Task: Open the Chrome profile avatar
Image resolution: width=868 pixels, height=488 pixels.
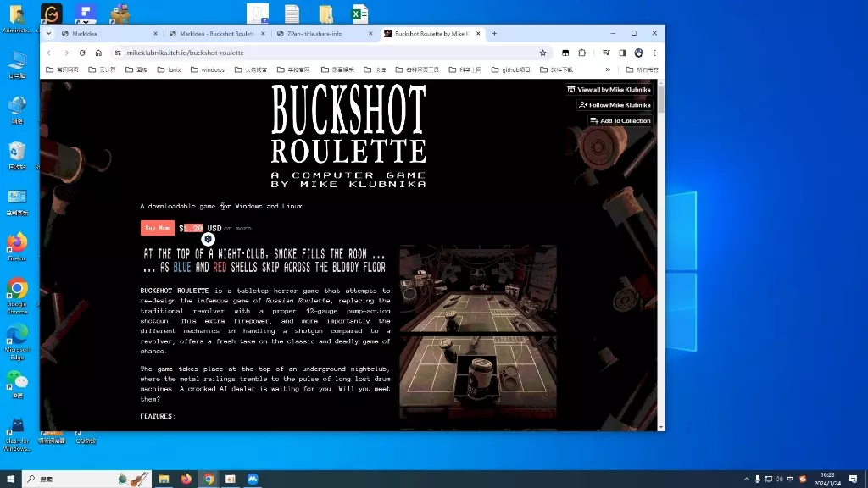Action: [639, 53]
